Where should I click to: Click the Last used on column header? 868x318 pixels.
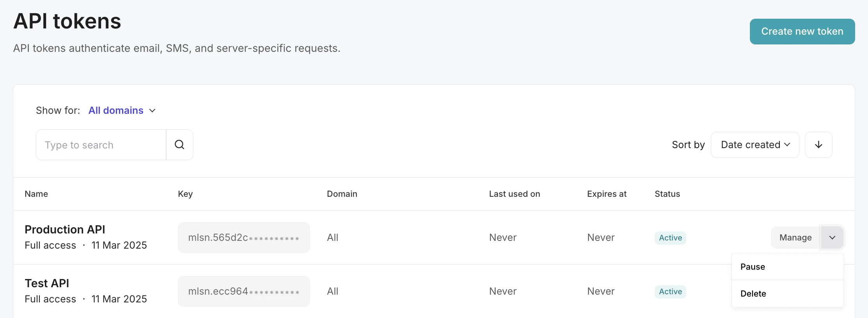514,194
